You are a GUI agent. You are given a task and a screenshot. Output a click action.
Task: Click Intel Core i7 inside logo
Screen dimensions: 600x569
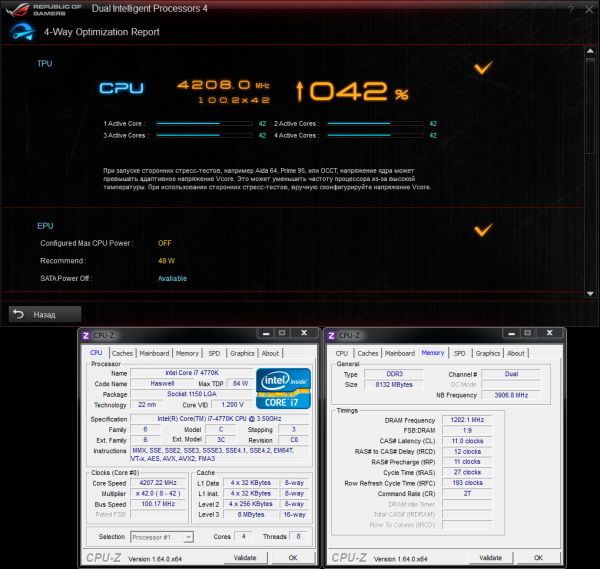coord(283,388)
